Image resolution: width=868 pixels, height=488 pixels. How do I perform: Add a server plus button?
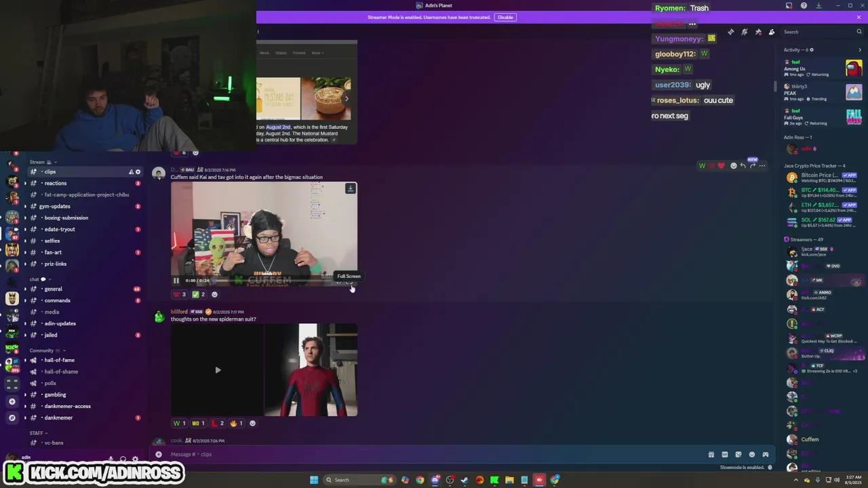coord(12,401)
